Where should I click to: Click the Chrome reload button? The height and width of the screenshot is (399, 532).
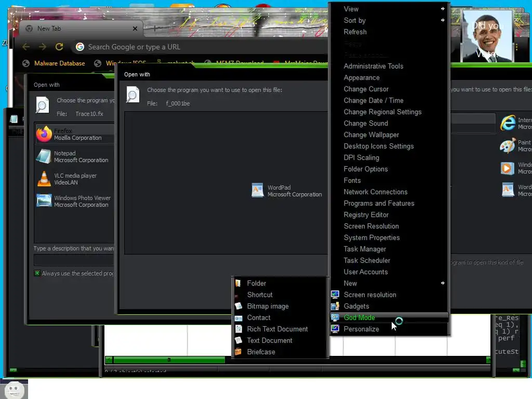(59, 47)
